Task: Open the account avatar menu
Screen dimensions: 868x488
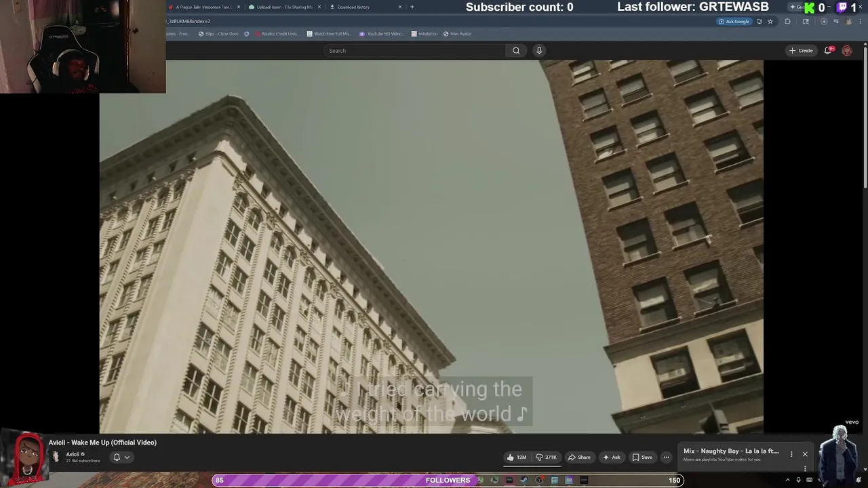Action: [847, 50]
